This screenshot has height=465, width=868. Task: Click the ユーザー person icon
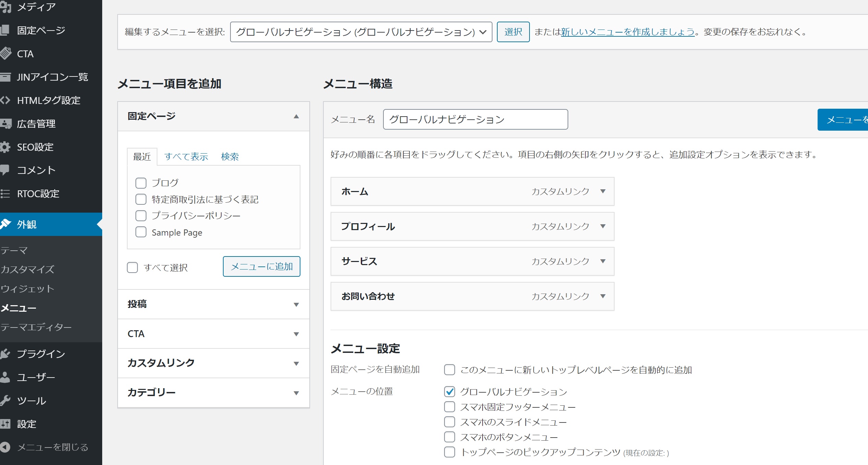pyautogui.click(x=5, y=377)
